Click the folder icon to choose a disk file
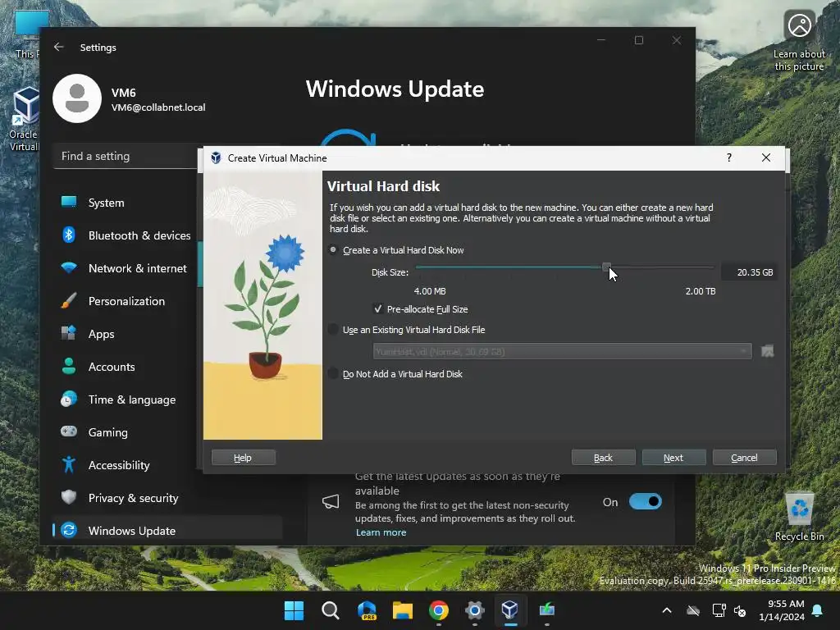840x630 pixels. 767,351
